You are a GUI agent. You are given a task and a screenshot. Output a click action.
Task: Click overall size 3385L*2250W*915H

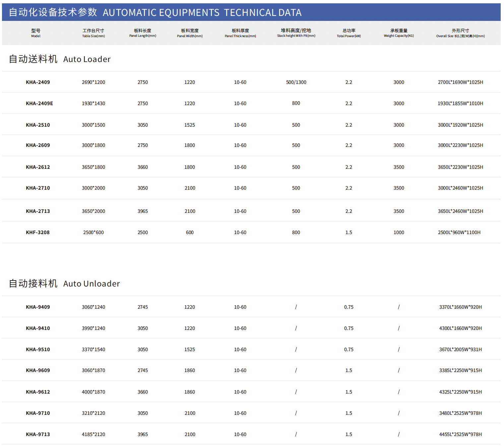461,370
